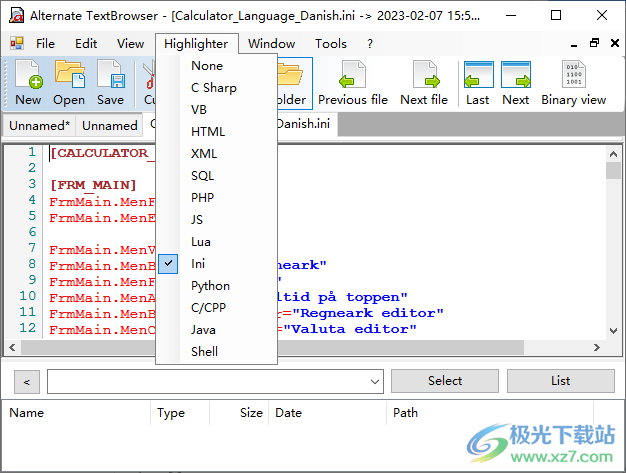Sort file list by Path column
Screen dimensions: 626x473
pos(490,413)
